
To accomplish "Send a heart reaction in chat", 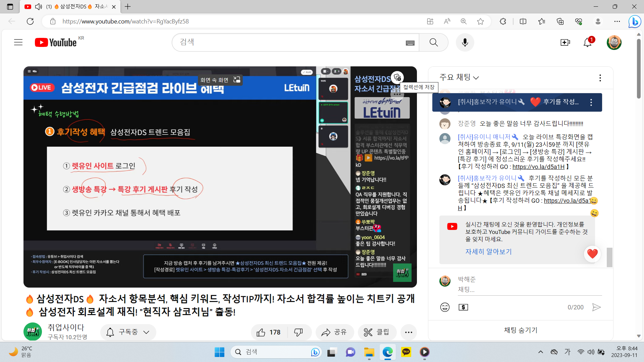I will coord(592,254).
